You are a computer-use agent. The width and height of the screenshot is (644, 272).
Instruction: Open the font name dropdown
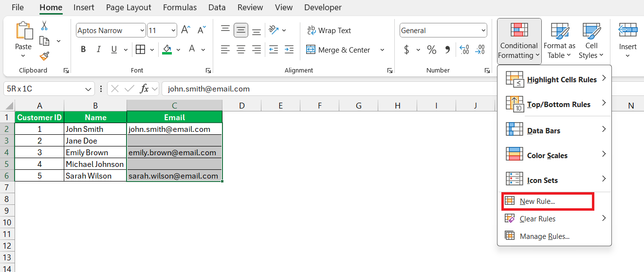click(142, 30)
